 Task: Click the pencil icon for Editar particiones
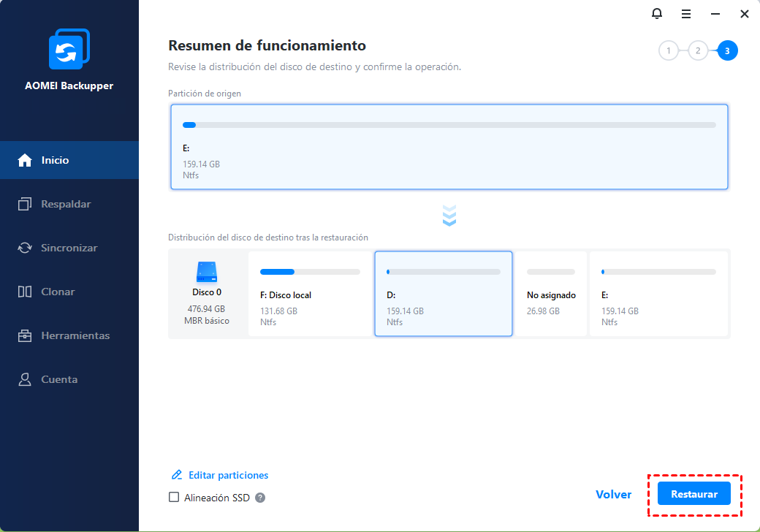[176, 475]
